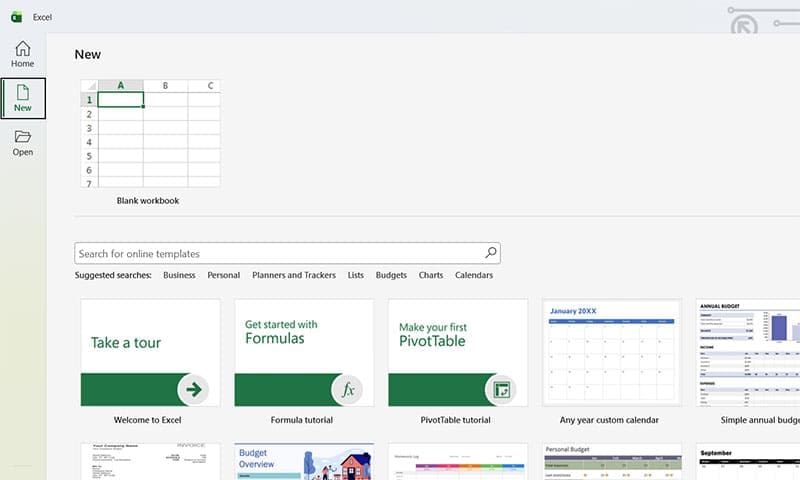The height and width of the screenshot is (480, 800).
Task: Go to the Home sidebar item
Action: (x=22, y=54)
